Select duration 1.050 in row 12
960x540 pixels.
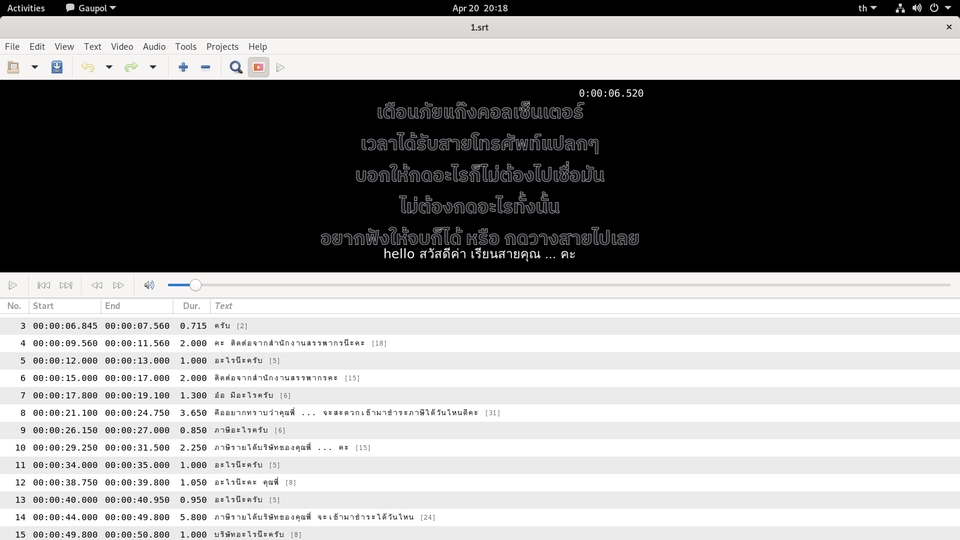[x=193, y=482]
